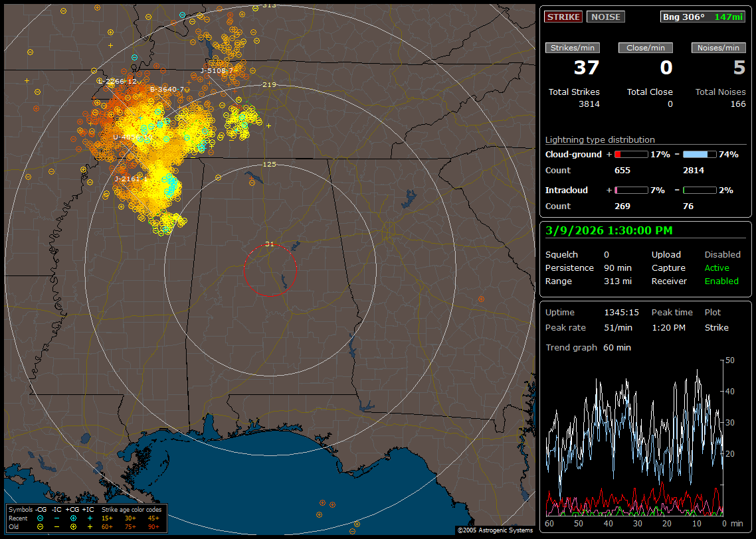
Task: Click the positive cloud-ground red percentage bar
Action: coord(630,154)
